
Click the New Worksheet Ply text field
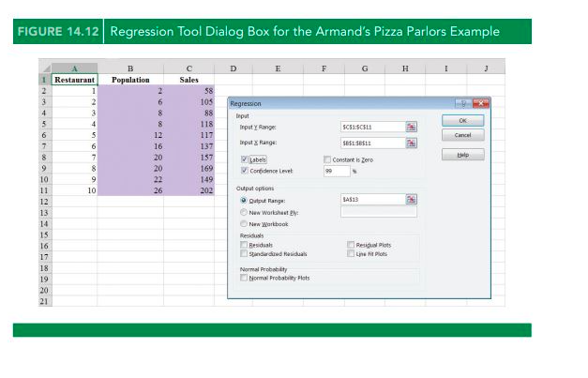point(379,212)
